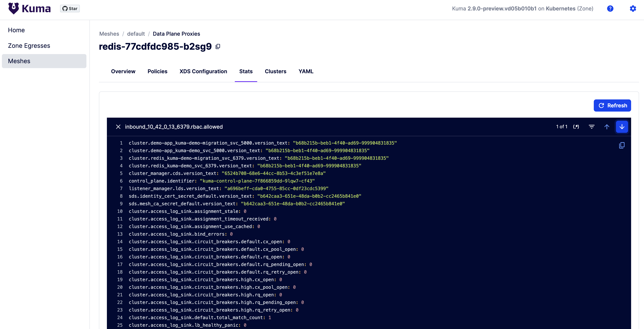Image resolution: width=644 pixels, height=329 pixels.
Task: Open Zone Egresses in the sidebar
Action: 29,45
